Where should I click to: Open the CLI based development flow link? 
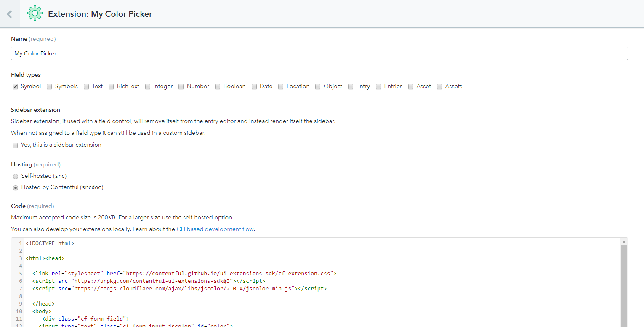tap(215, 229)
